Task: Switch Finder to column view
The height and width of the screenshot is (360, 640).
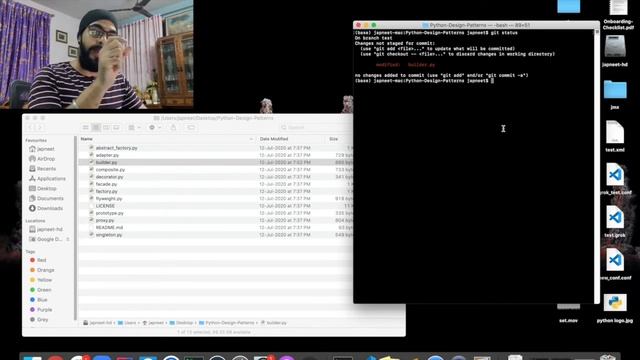Action: click(x=106, y=128)
